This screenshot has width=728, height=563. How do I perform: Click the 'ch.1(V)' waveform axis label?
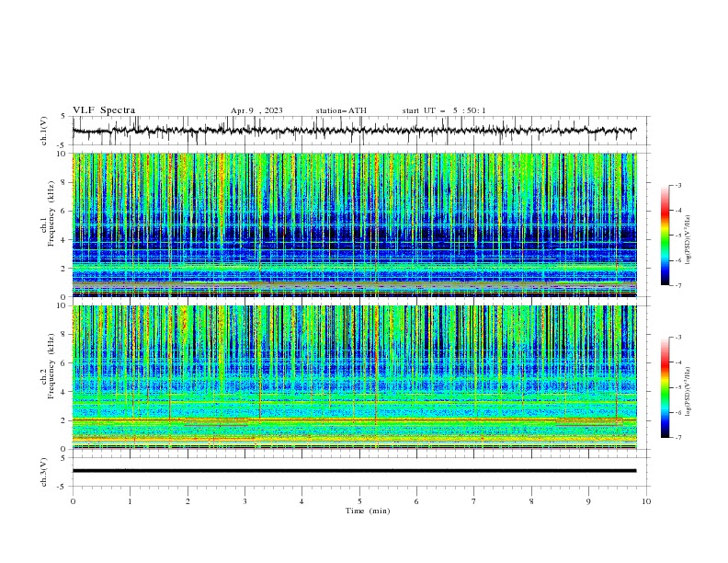pos(44,131)
